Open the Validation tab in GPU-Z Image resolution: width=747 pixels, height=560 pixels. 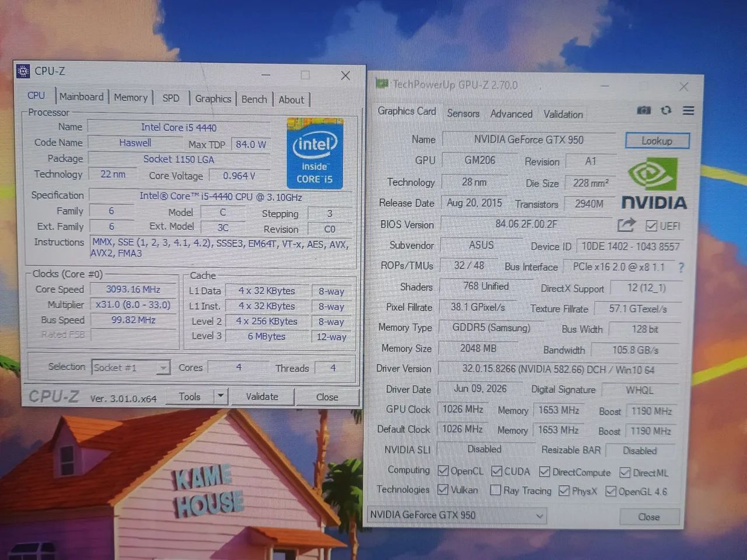[563, 114]
